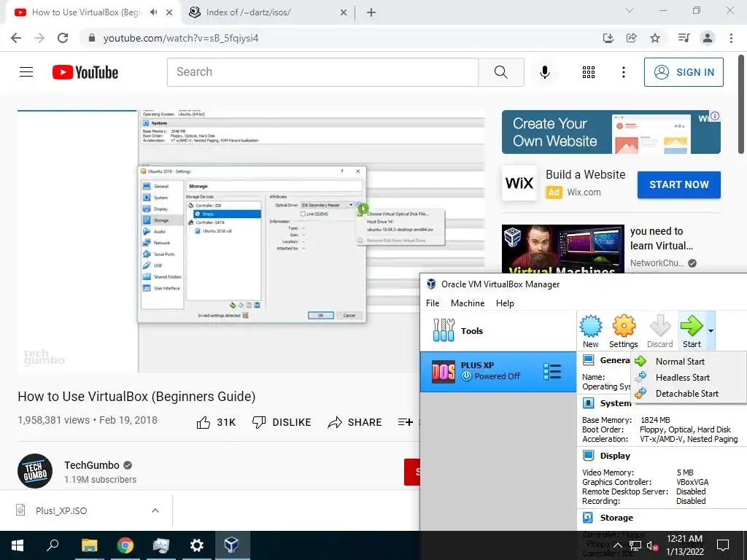Select the PLUS XP virtual machine
Image resolution: width=747 pixels, height=560 pixels.
pyautogui.click(x=498, y=371)
